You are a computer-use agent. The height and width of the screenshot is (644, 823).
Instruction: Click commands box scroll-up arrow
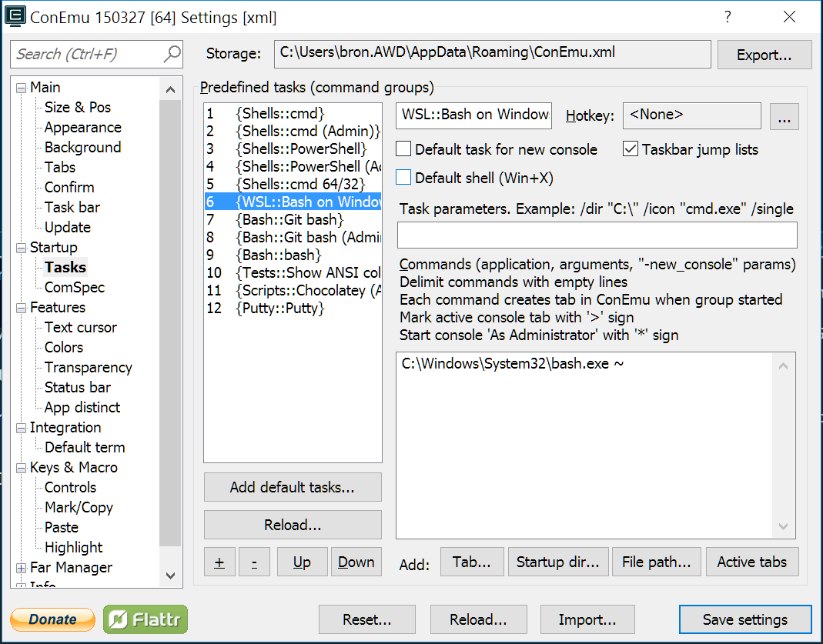(783, 365)
